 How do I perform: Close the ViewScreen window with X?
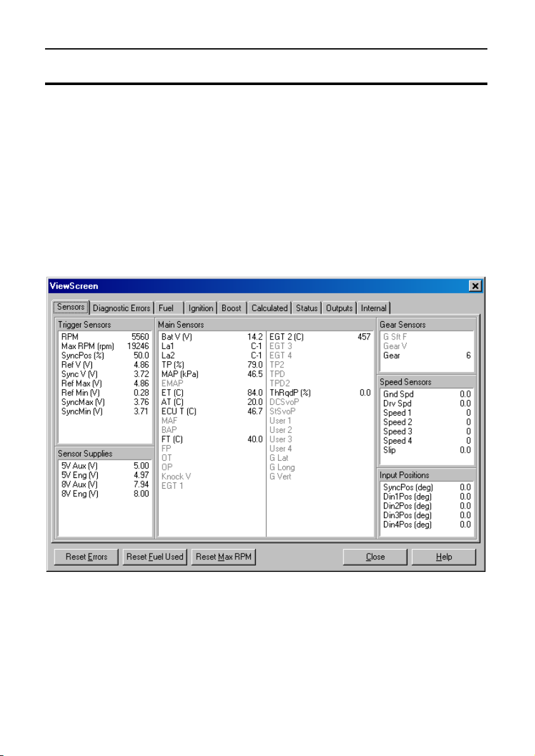coord(475,286)
